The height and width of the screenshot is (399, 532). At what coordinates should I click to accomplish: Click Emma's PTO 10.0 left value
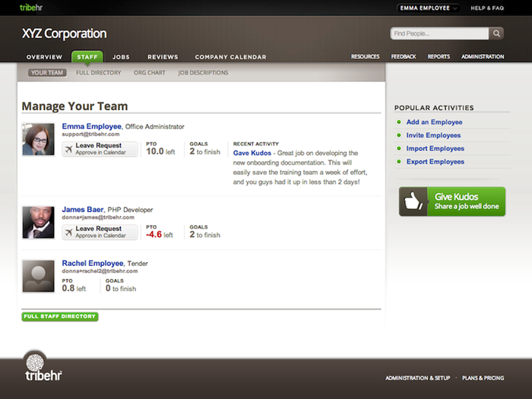coord(160,151)
